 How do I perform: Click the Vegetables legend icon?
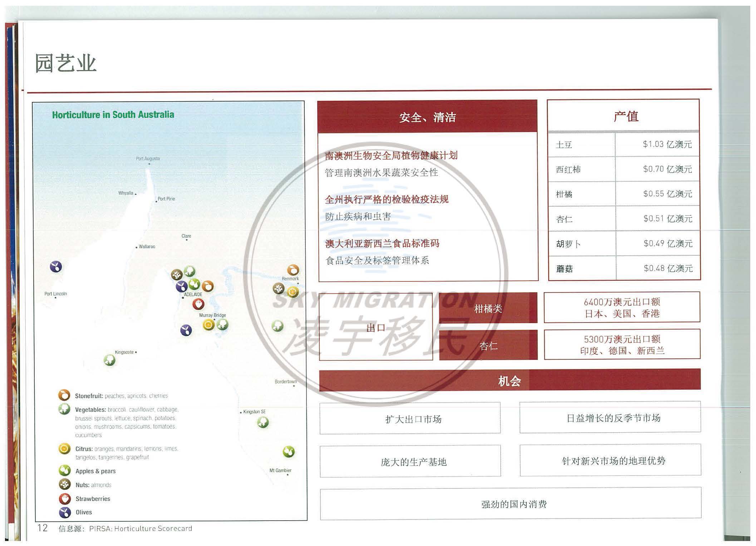point(64,409)
